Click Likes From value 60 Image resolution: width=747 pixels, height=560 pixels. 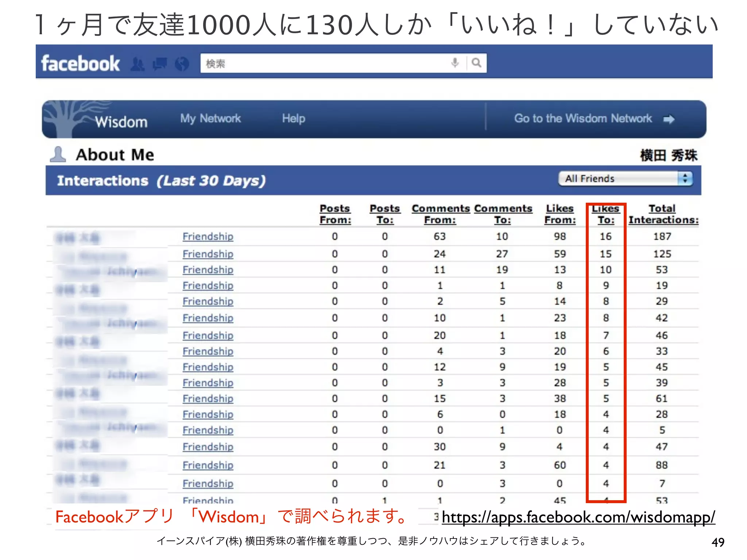[560, 466]
